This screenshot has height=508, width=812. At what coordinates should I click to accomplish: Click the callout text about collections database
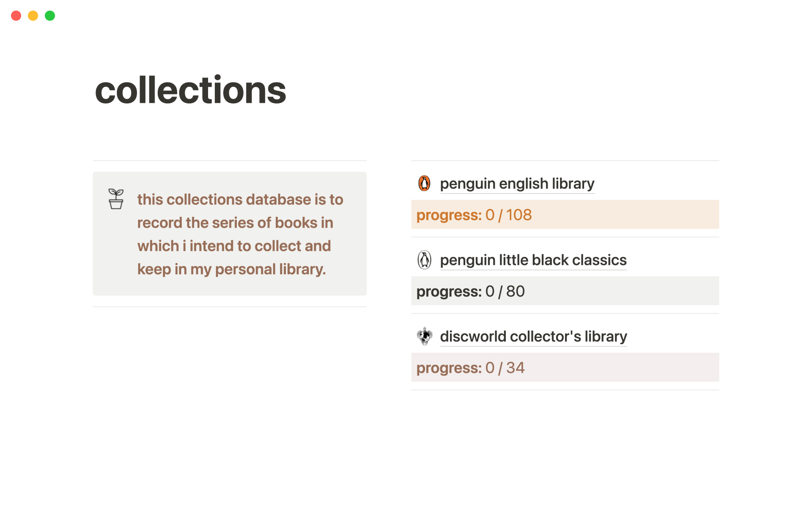click(x=240, y=234)
